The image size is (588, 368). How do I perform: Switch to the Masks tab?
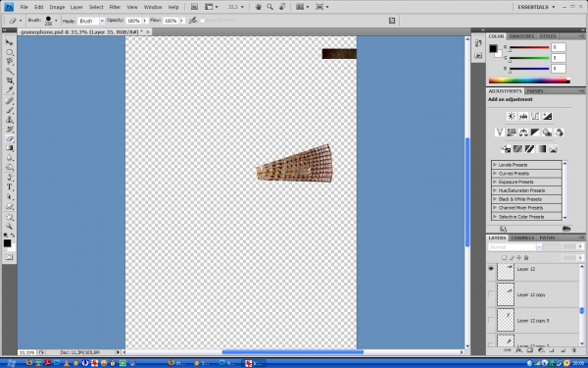(535, 91)
